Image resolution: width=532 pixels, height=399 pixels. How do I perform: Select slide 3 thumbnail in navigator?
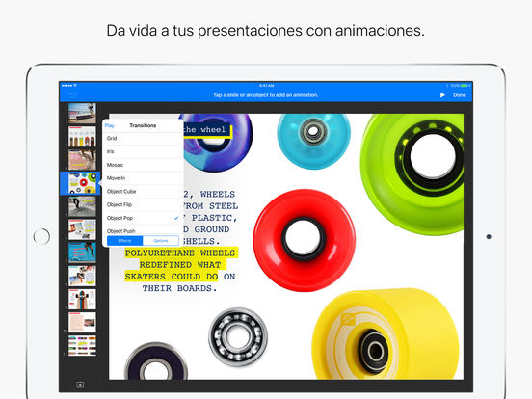(82, 160)
